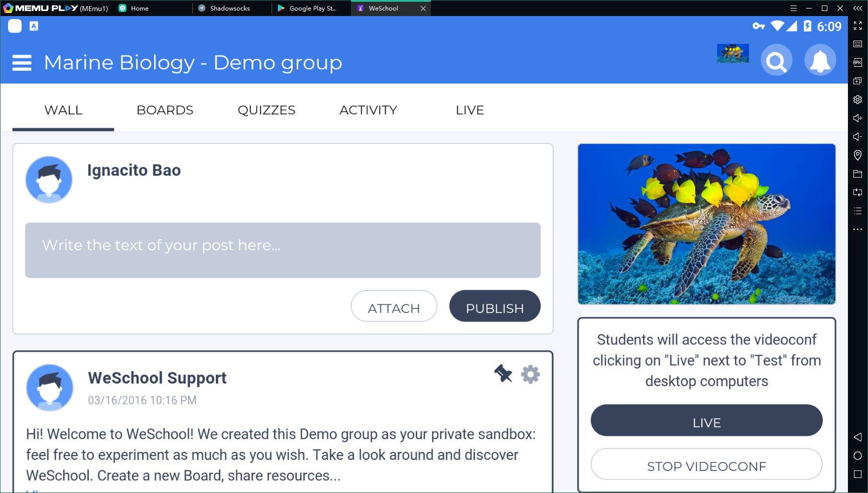Open the MEmu title bar menu lines
The image size is (868, 493).
(x=793, y=8)
